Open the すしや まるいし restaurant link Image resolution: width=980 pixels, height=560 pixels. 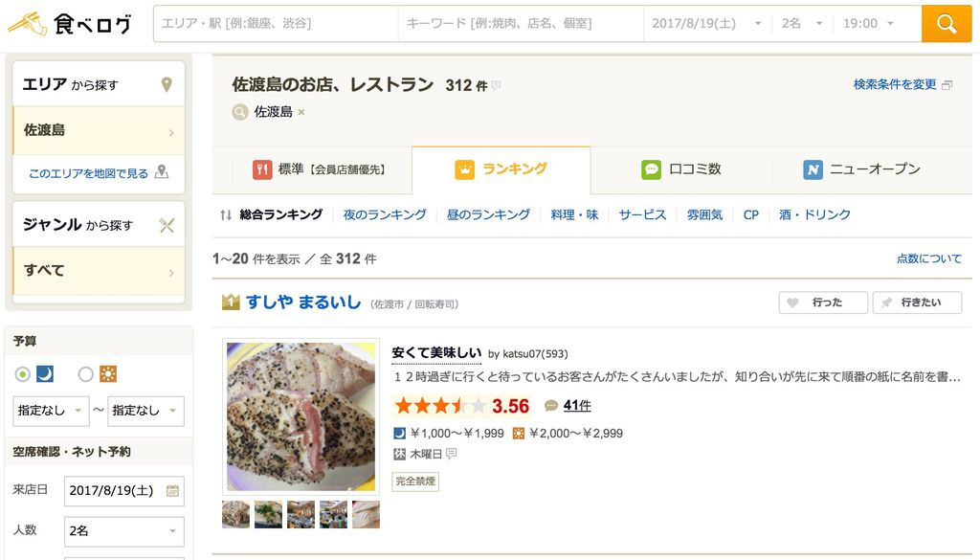tap(303, 302)
